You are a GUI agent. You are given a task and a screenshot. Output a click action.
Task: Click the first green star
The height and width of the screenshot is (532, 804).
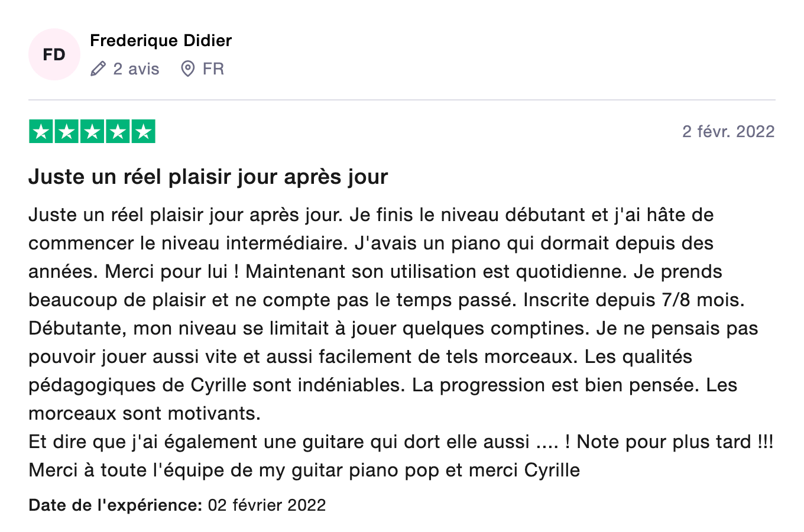coord(41,131)
